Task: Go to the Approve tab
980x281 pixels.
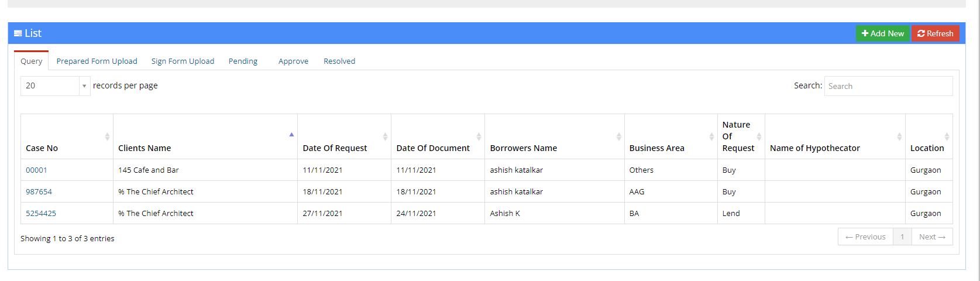Action: pyautogui.click(x=293, y=61)
